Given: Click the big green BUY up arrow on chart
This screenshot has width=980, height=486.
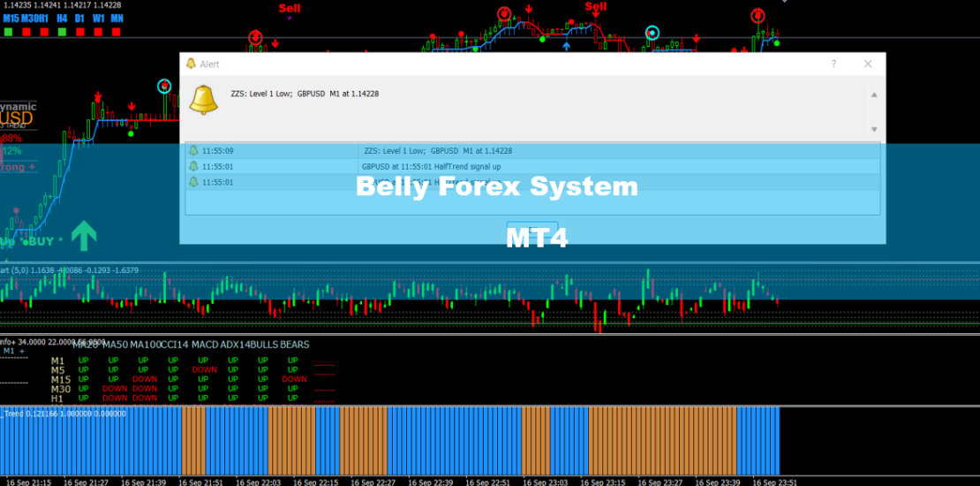Looking at the screenshot, I should [84, 236].
